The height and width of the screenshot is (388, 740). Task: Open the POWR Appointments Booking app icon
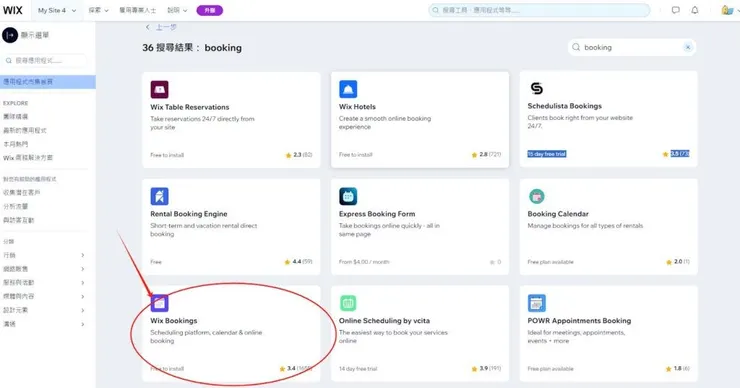point(537,303)
